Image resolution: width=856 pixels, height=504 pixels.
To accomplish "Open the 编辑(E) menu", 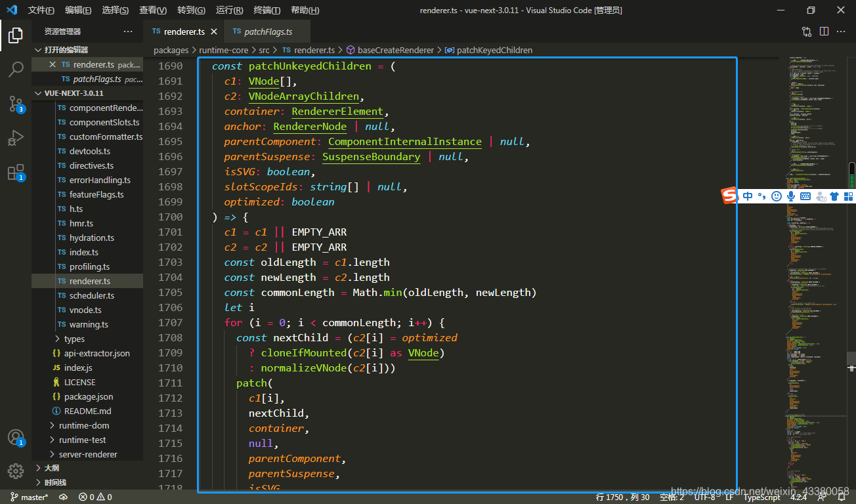I will tap(78, 10).
